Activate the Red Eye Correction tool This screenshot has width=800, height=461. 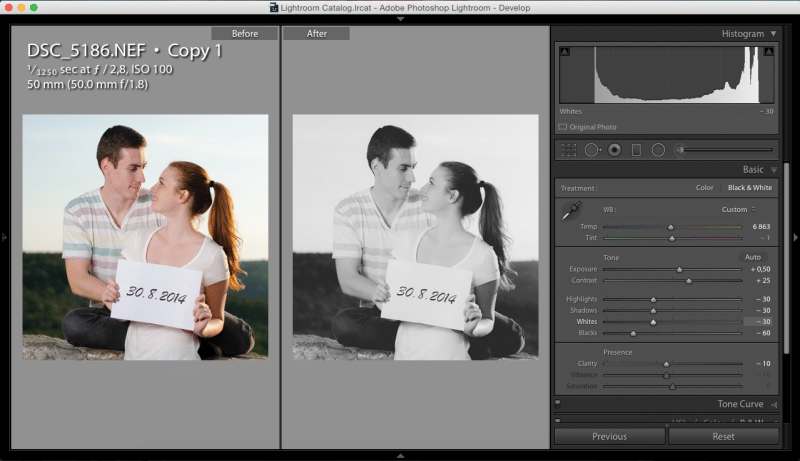(x=614, y=150)
